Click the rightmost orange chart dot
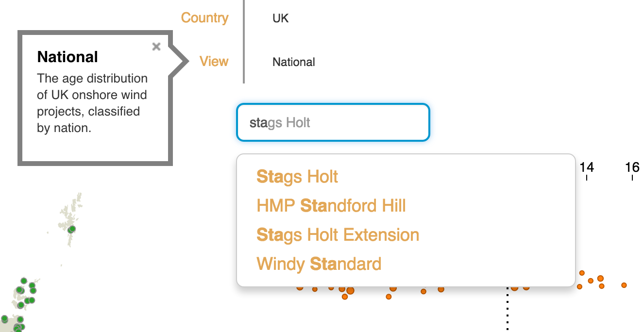 coord(624,285)
